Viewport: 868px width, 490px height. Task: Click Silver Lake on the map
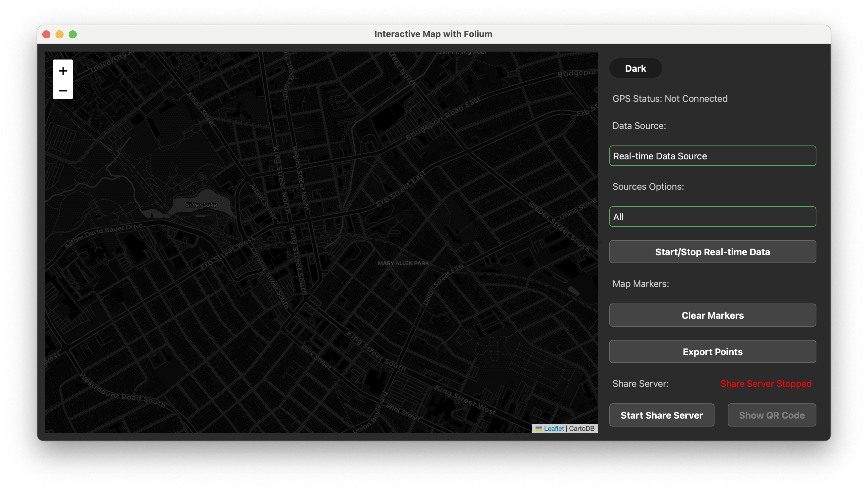pos(201,204)
